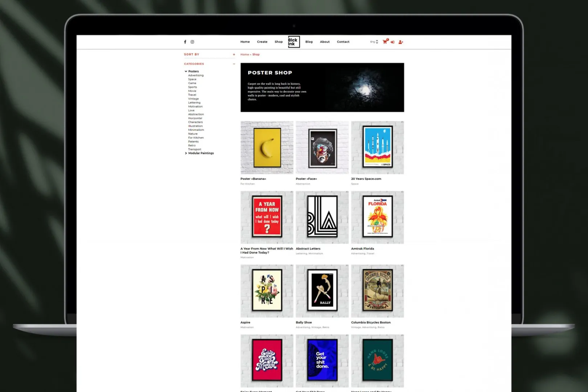Select the Sports category
The height and width of the screenshot is (392, 588).
pyautogui.click(x=192, y=87)
